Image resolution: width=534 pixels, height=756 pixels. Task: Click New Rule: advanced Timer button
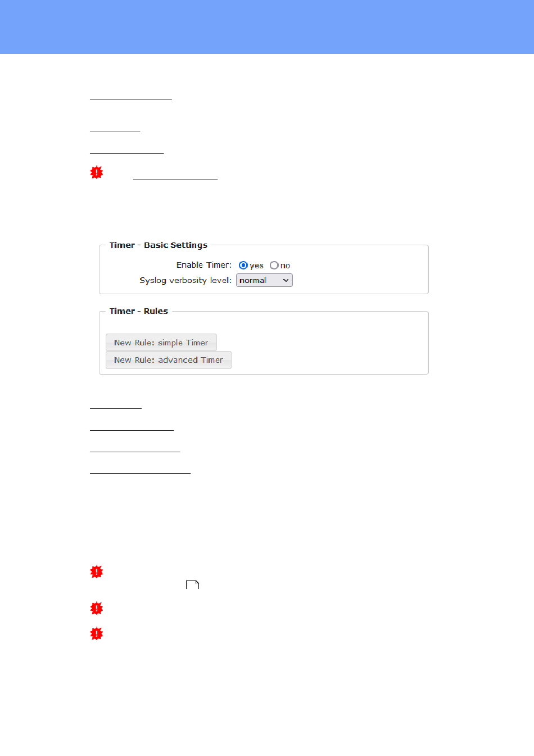coord(169,360)
